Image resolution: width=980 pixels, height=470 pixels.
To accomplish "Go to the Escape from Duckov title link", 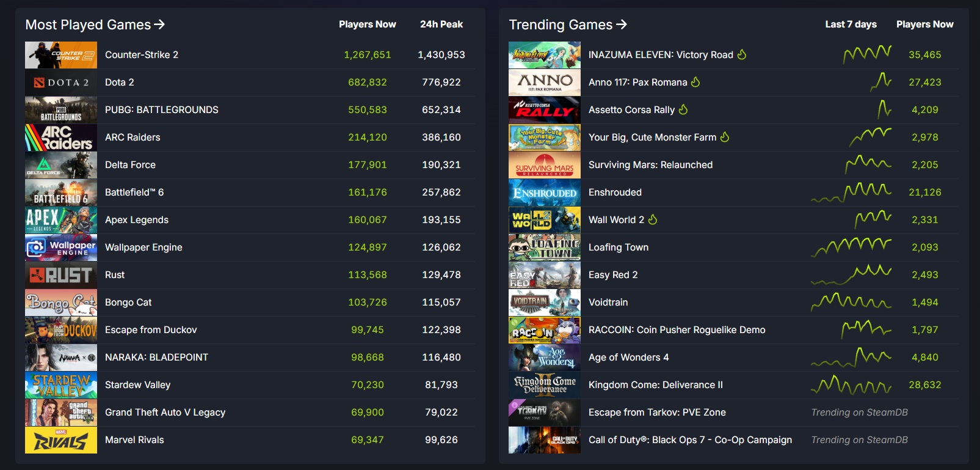I will coord(151,330).
